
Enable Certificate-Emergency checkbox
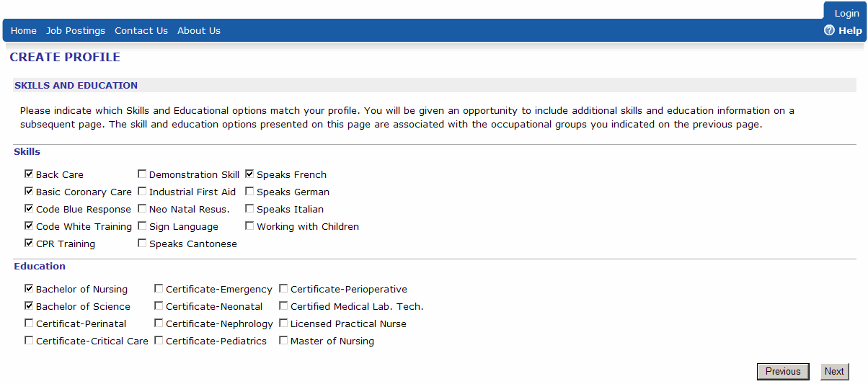pos(159,289)
